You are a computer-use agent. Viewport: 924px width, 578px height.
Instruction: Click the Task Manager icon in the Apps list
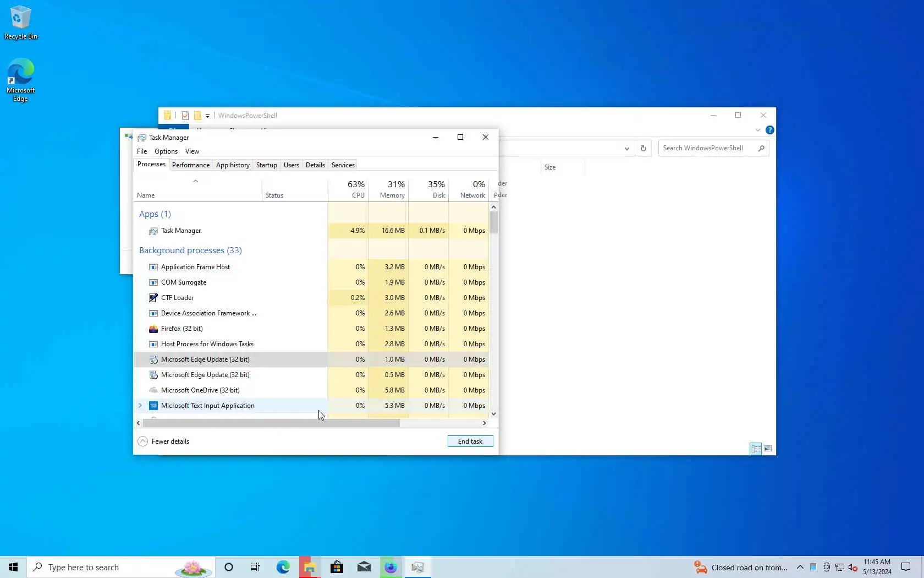click(x=153, y=231)
